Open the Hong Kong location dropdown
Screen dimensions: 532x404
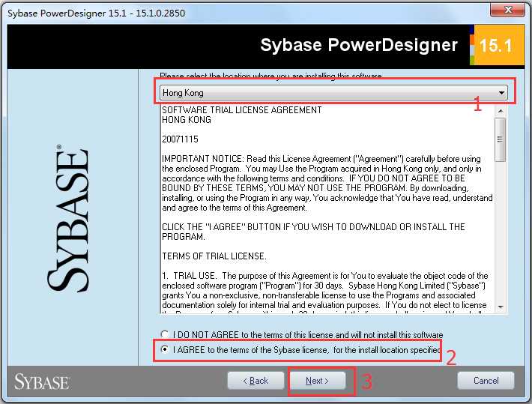coord(333,93)
